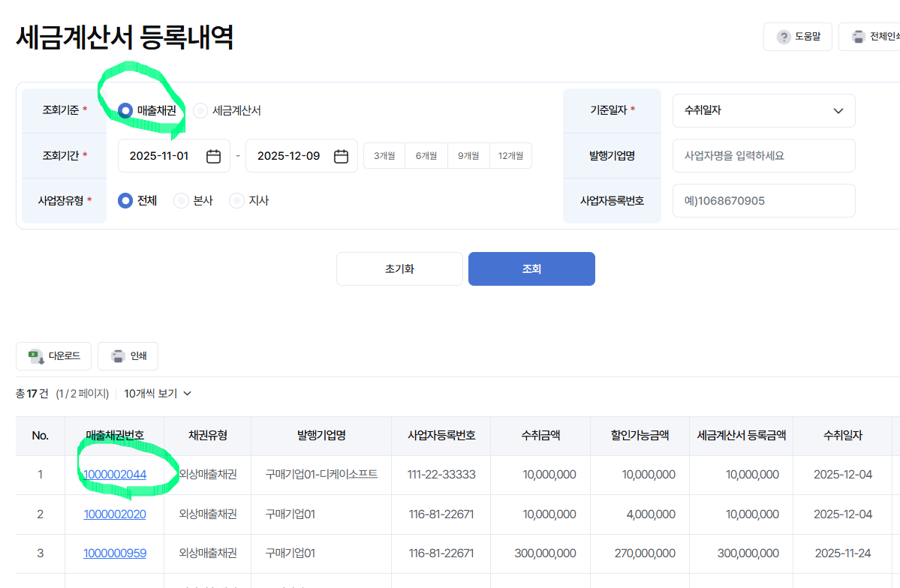The image size is (900, 588).
Task: Click business number 111-22-33333
Action: point(441,475)
